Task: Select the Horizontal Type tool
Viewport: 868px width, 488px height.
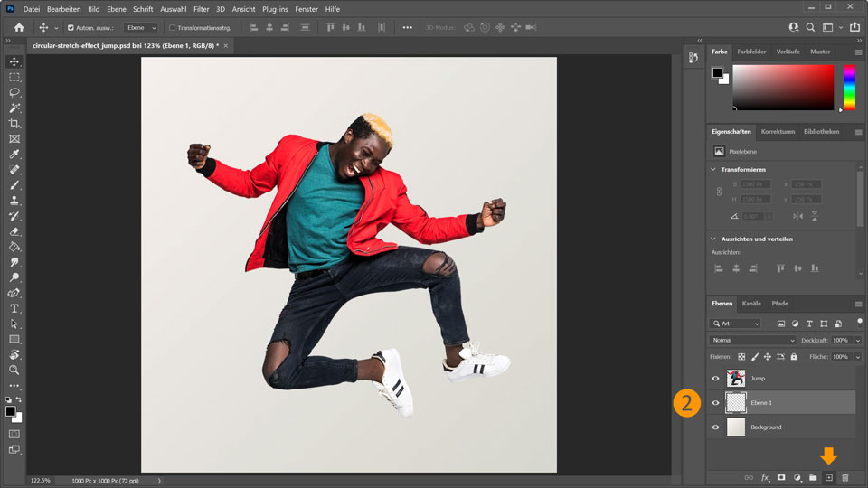Action: point(14,308)
